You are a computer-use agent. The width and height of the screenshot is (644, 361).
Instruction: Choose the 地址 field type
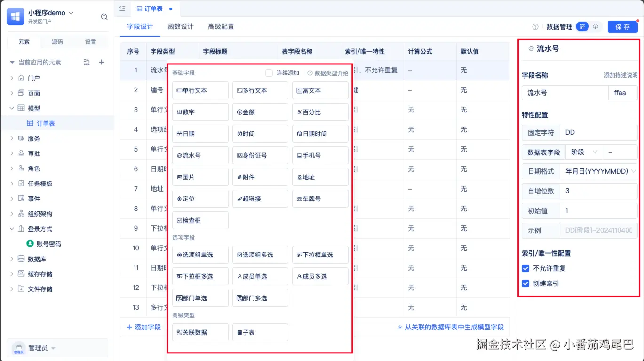[320, 177]
